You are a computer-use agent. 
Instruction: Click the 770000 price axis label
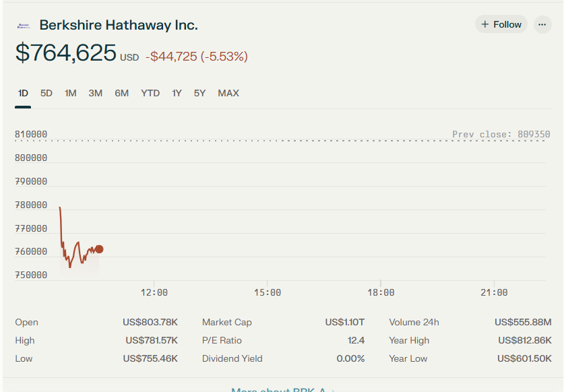[x=31, y=228]
